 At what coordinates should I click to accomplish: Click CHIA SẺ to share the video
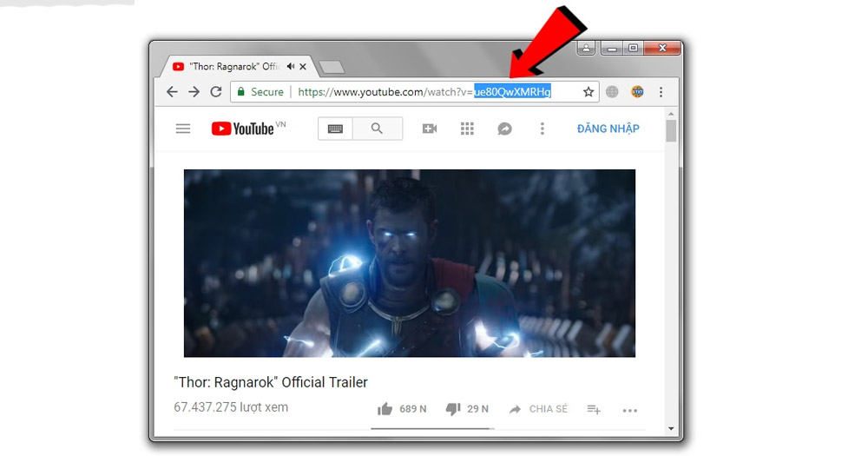pos(538,409)
